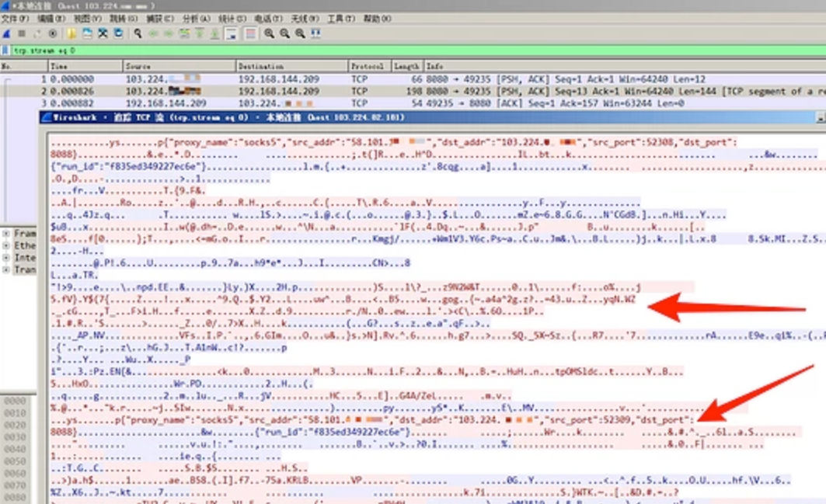The width and height of the screenshot is (826, 504).
Task: Sort by the Length column header
Action: [x=407, y=66]
